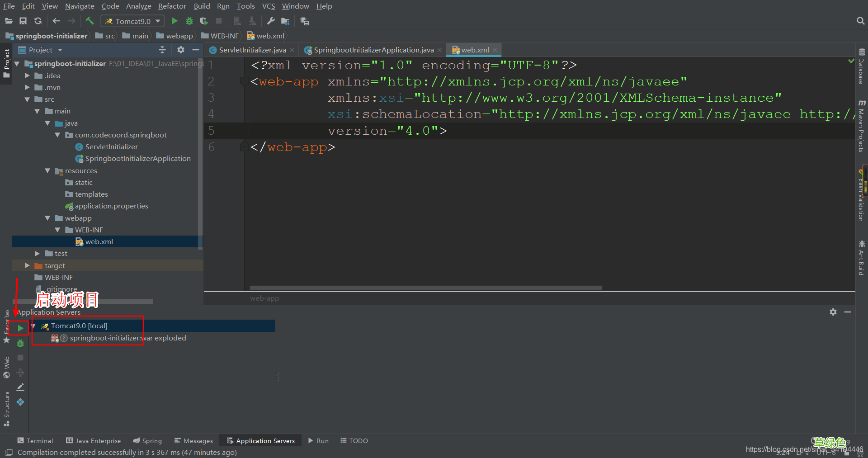
Task: Expand the target folder in project tree
Action: pyautogui.click(x=27, y=265)
